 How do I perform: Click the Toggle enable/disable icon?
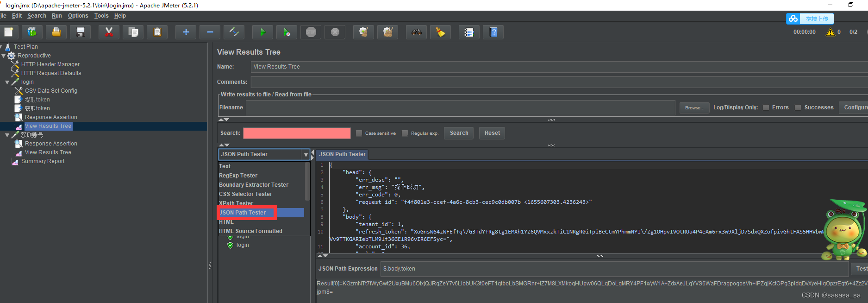tap(234, 32)
